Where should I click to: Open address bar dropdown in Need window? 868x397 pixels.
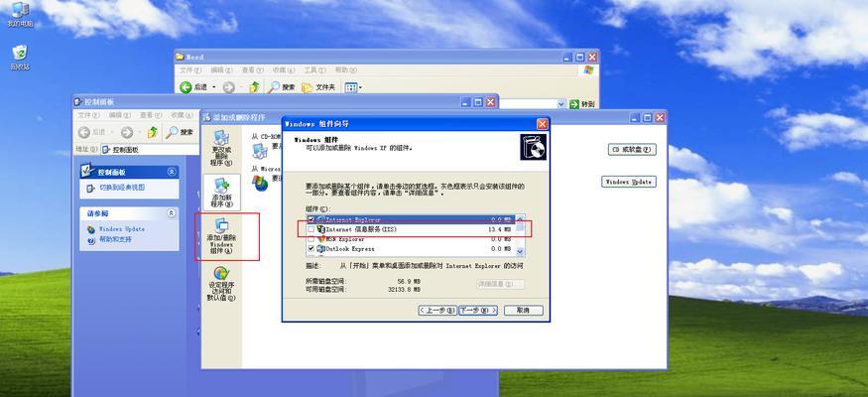click(x=560, y=104)
